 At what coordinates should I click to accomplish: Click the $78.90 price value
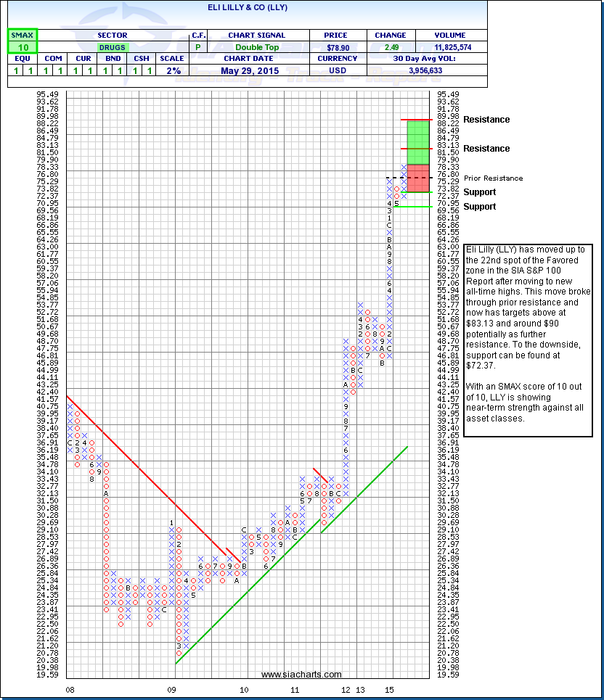(x=340, y=47)
